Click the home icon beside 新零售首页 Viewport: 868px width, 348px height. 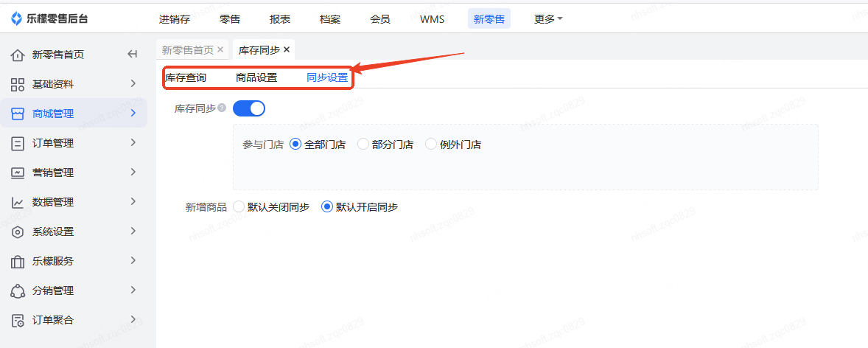(18, 55)
